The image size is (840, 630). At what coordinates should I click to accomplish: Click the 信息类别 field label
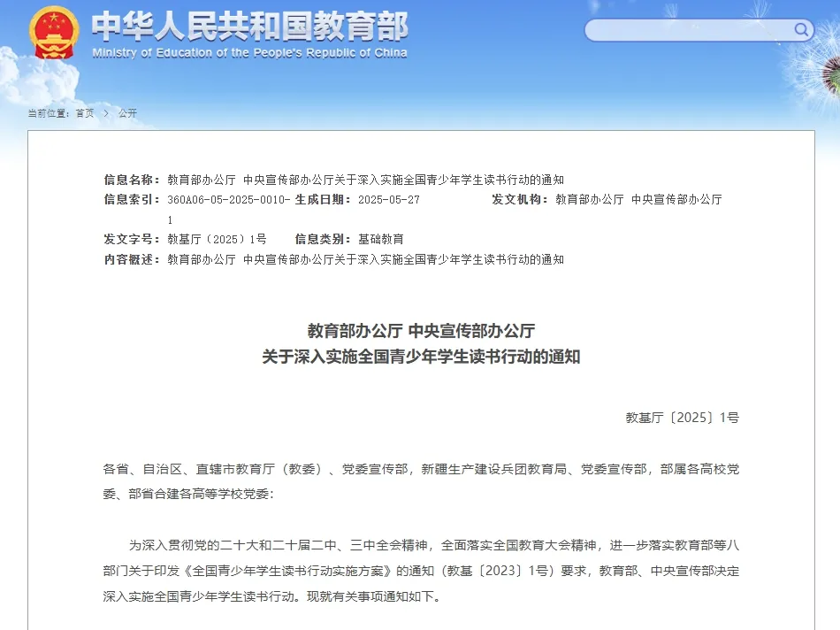coord(323,239)
